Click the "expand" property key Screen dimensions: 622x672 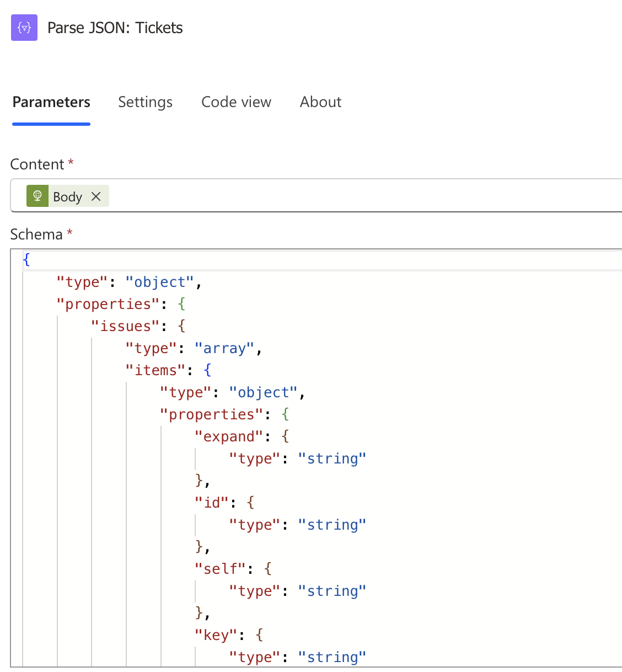click(x=229, y=436)
